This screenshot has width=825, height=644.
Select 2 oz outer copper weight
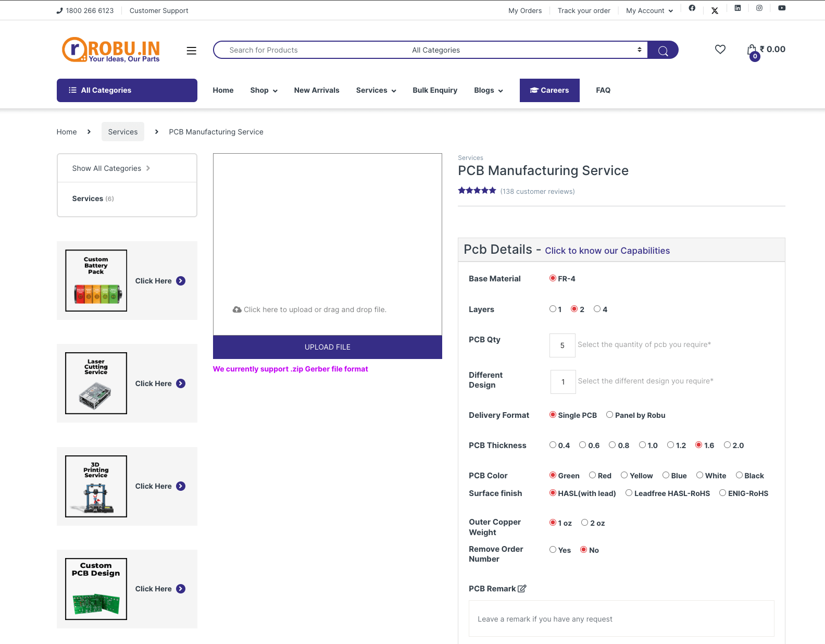point(584,523)
